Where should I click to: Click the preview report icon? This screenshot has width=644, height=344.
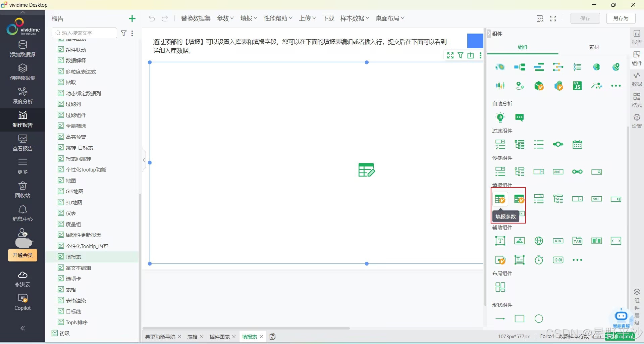[x=540, y=18]
